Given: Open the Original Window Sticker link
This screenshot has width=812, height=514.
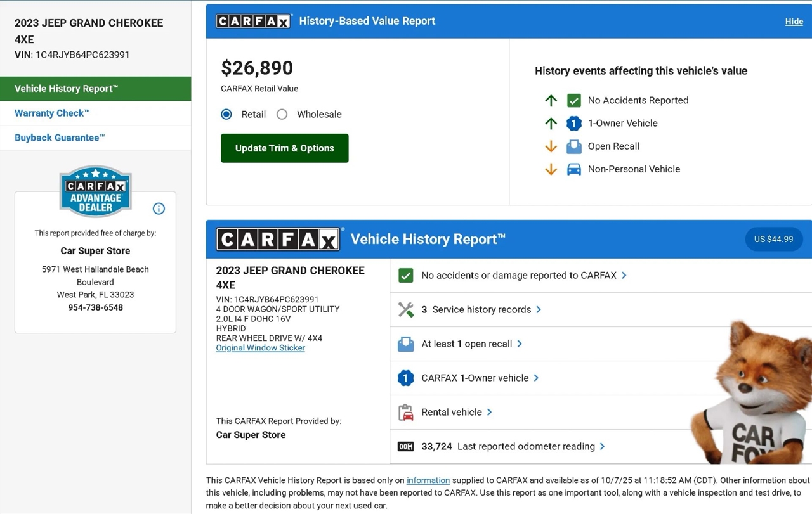Looking at the screenshot, I should pos(260,348).
